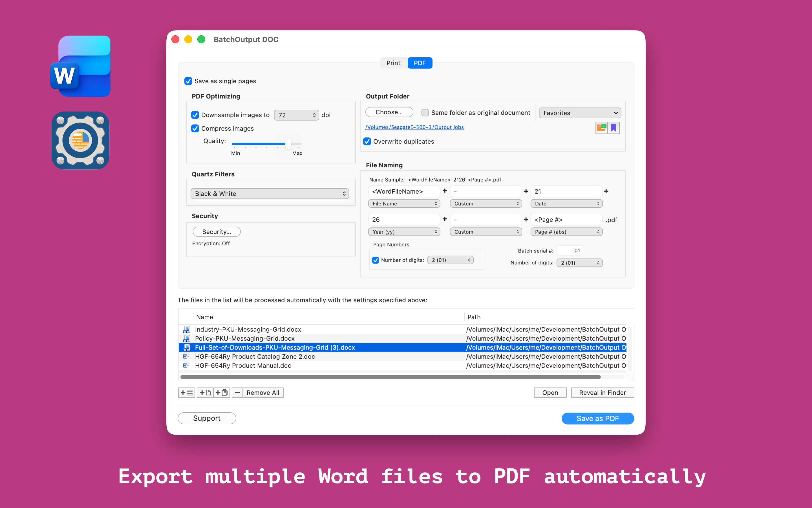Click the <Page #> naming field
This screenshot has width=812, height=508.
point(566,219)
